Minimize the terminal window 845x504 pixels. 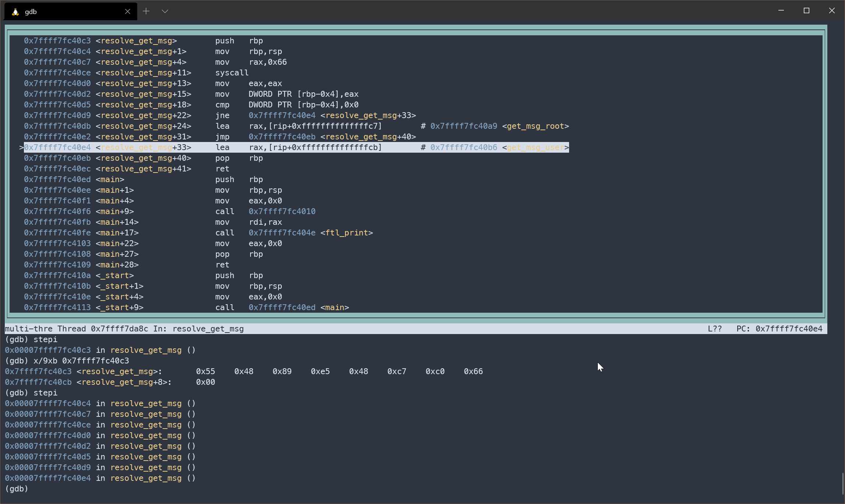[781, 11]
